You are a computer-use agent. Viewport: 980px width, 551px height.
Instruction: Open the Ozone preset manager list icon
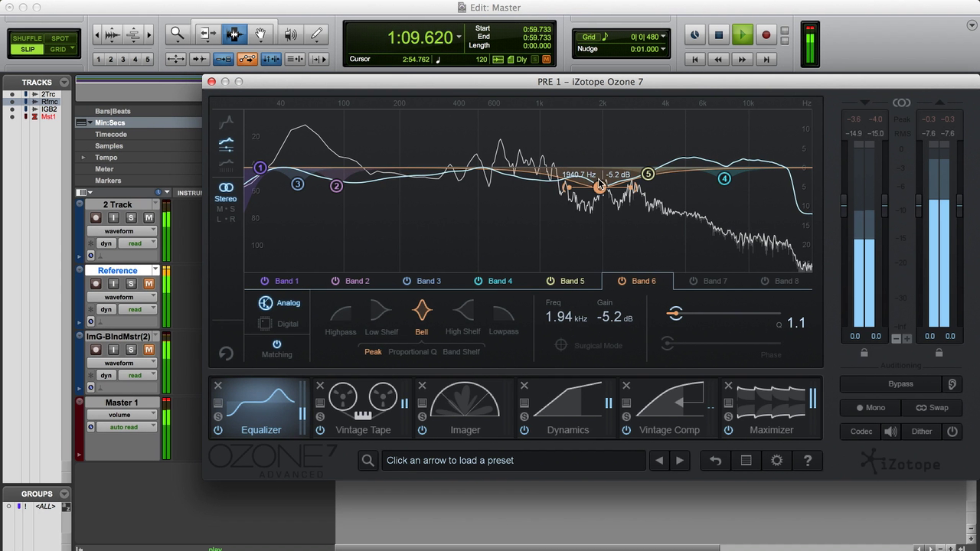(x=746, y=460)
